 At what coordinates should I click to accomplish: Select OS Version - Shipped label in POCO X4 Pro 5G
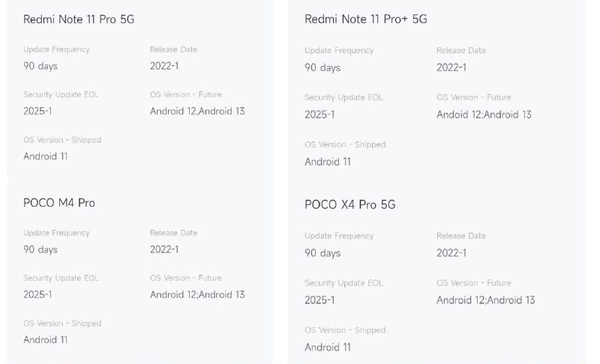345,330
